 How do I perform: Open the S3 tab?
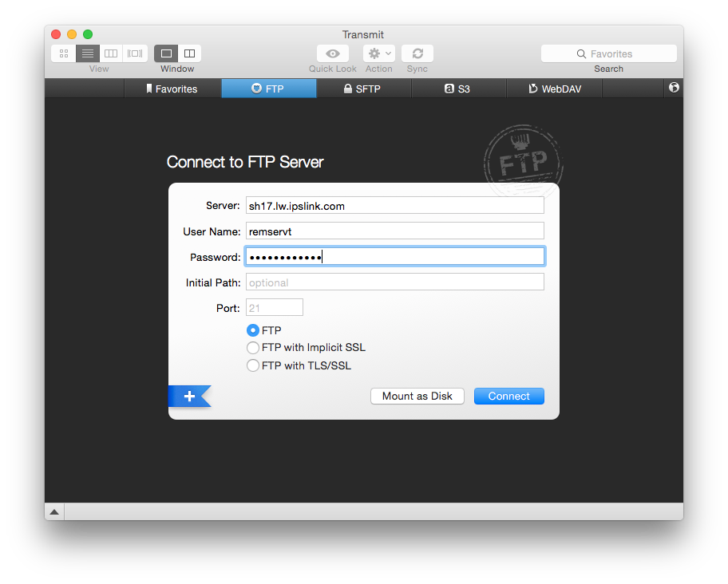point(458,89)
